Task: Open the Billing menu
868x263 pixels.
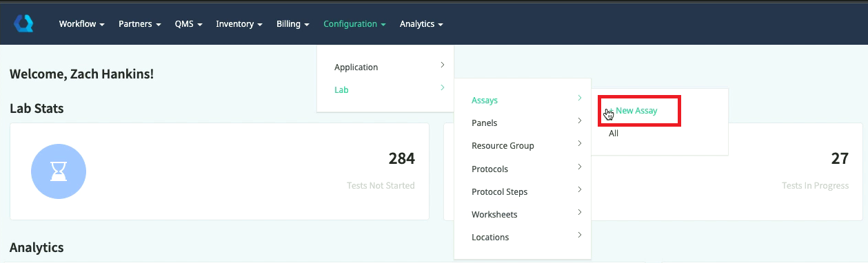Action: 293,24
